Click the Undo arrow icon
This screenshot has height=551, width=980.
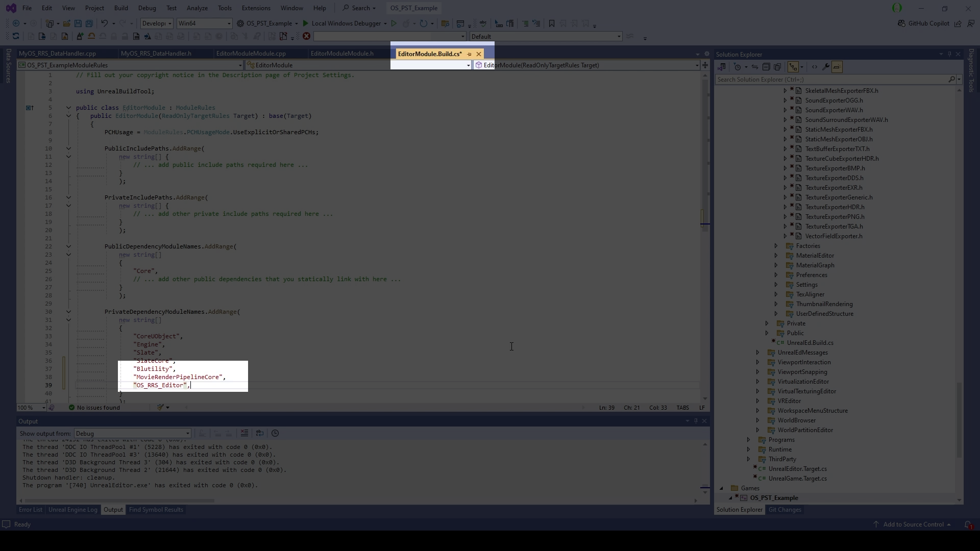[105, 23]
